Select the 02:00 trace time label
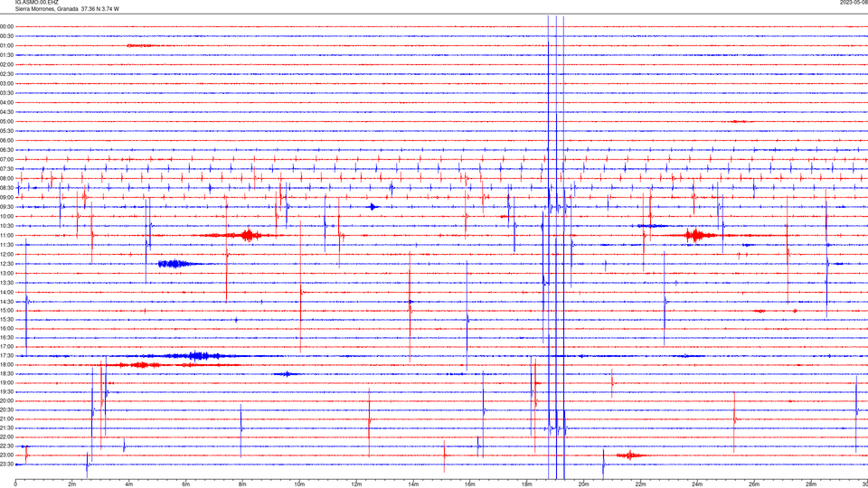The height and width of the screenshot is (488, 868). 6,65
